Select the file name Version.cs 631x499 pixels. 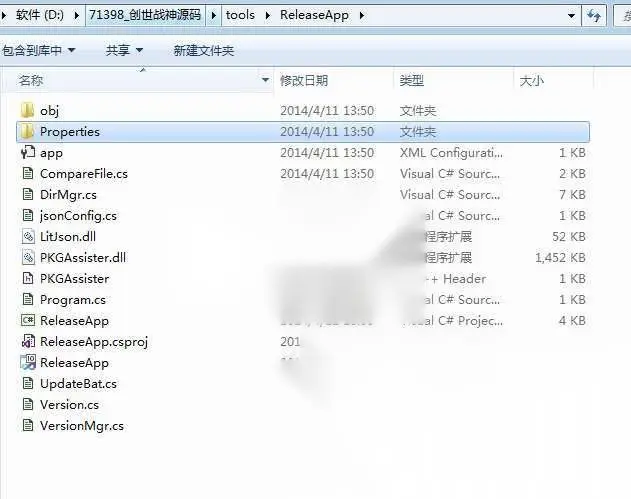point(70,404)
